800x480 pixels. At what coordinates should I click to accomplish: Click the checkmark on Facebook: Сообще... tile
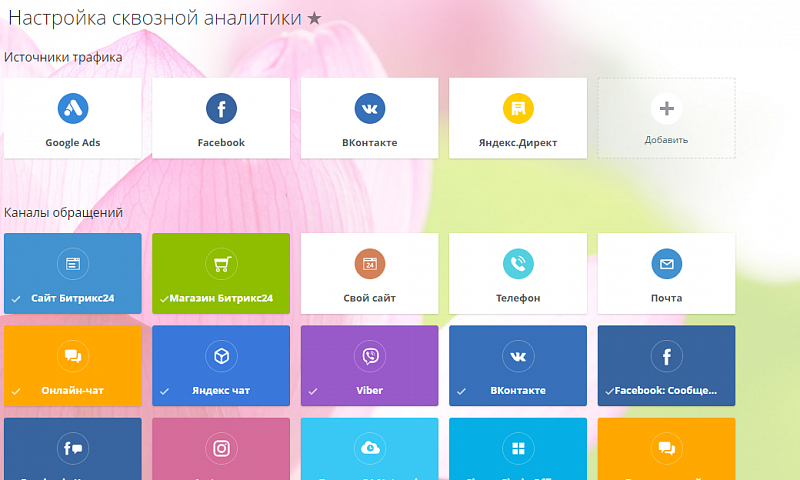point(609,391)
